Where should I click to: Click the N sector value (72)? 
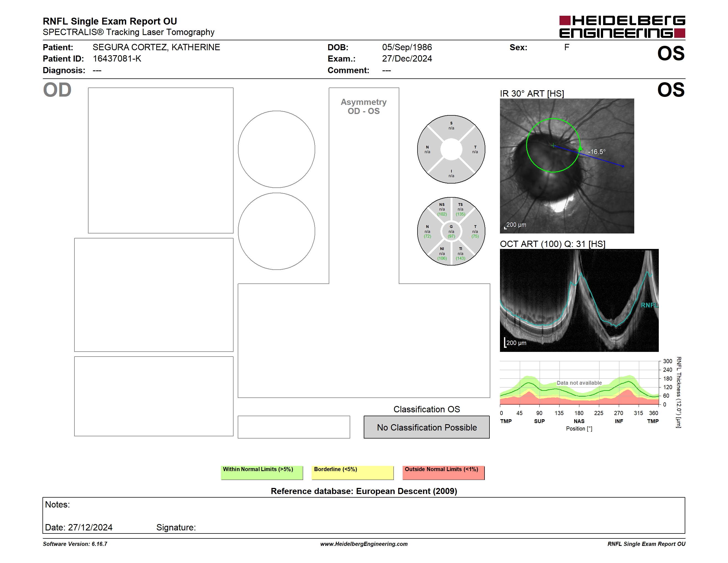click(427, 236)
